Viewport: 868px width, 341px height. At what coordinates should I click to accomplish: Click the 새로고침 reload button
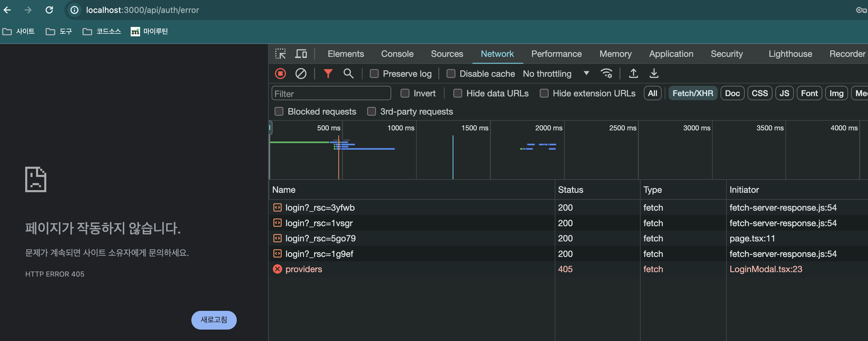pos(214,320)
